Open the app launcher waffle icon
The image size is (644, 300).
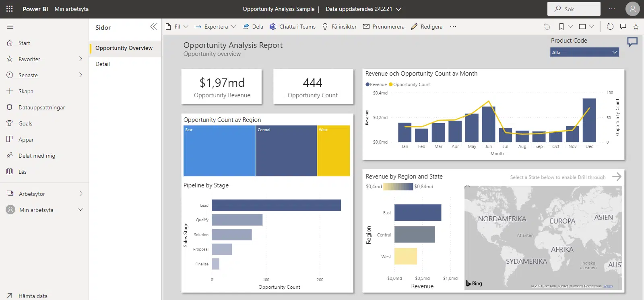(x=10, y=9)
